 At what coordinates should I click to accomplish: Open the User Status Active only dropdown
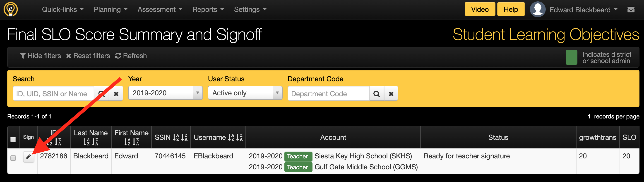[x=245, y=93]
